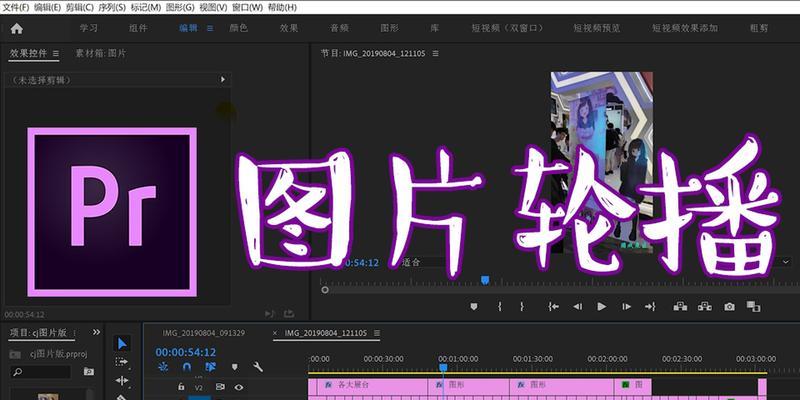Select the Ripple Edit tool
The height and width of the screenshot is (400, 800).
pos(122,380)
